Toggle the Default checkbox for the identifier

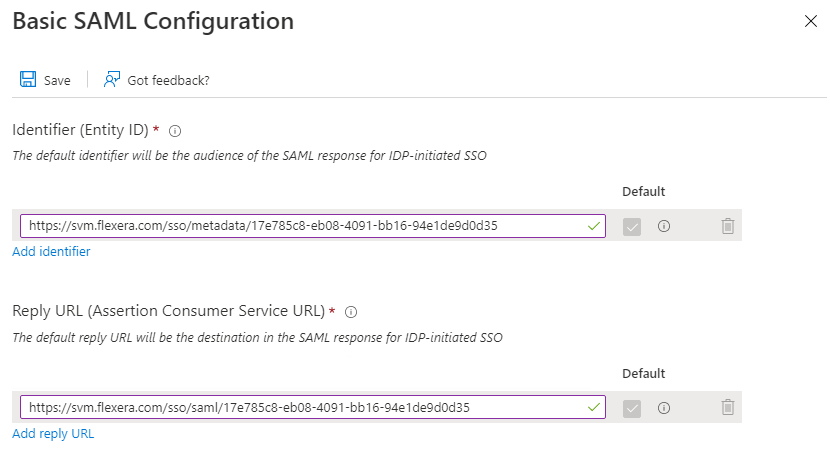[x=631, y=227]
